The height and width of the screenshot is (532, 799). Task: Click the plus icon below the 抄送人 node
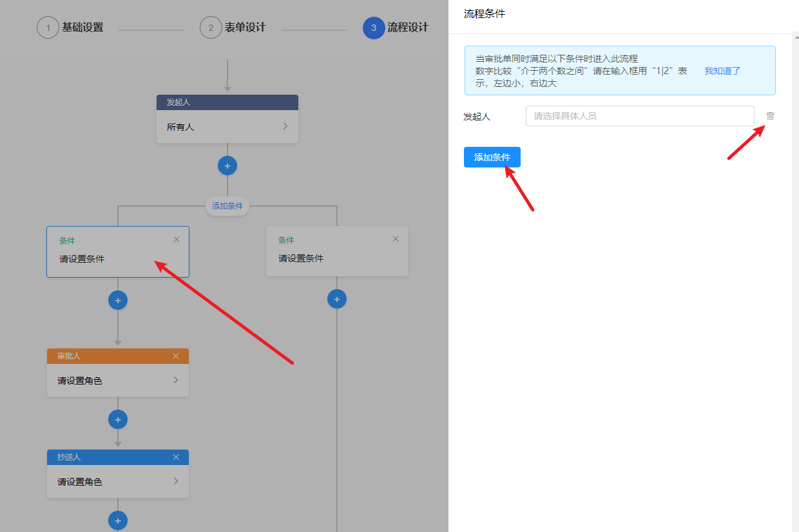(118, 520)
